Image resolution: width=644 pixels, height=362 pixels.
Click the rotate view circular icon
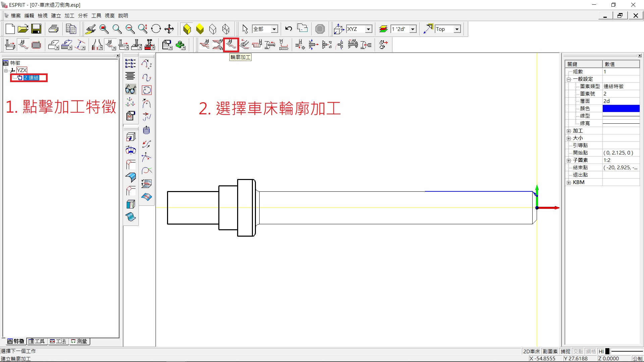[x=156, y=29]
